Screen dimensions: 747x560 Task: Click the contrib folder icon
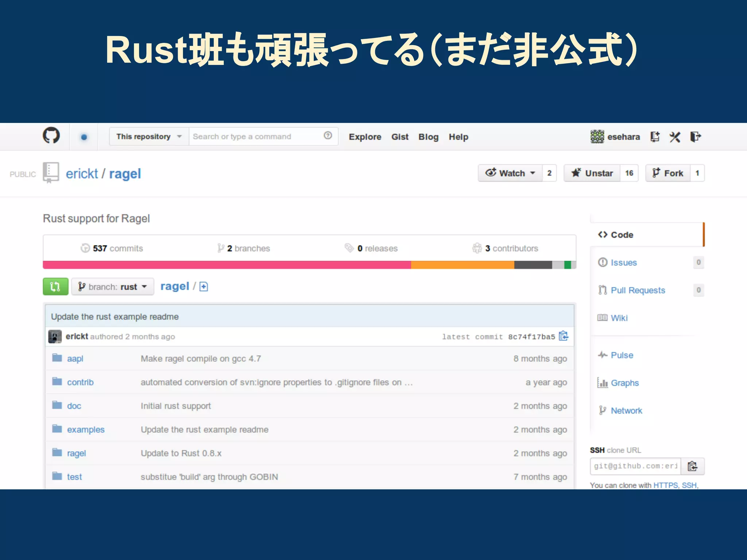57,381
